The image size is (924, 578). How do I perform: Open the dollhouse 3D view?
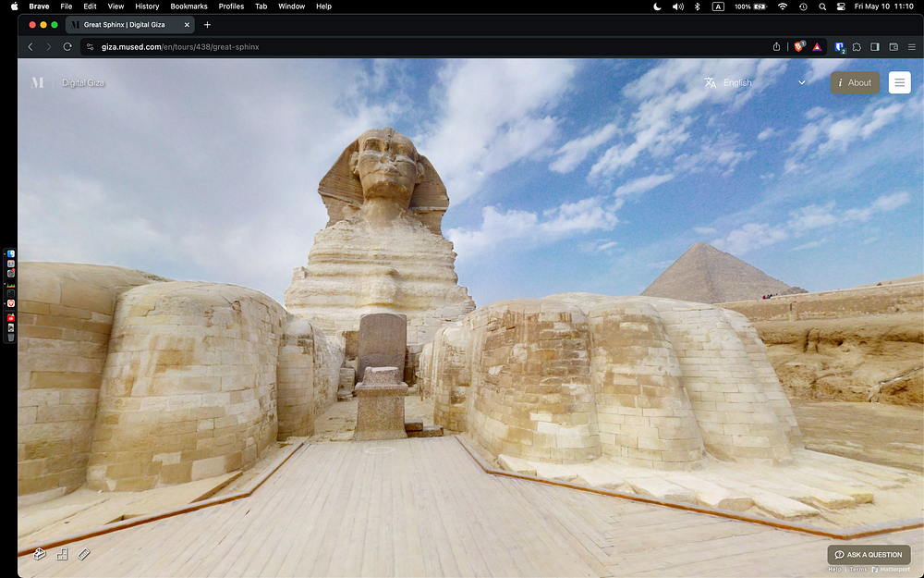[40, 554]
